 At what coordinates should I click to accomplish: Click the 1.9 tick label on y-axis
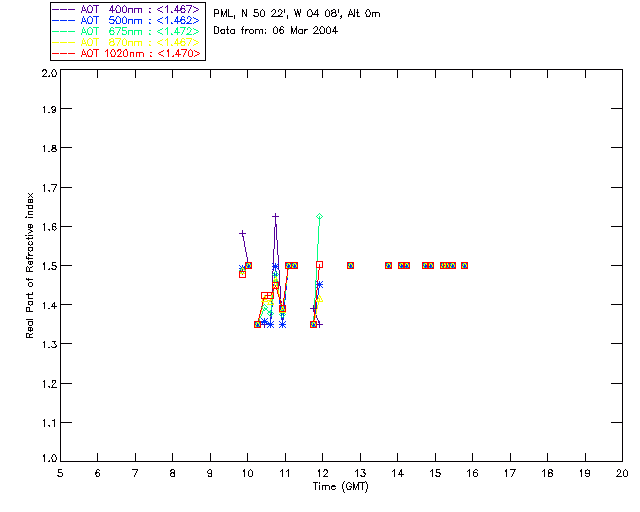coord(49,109)
